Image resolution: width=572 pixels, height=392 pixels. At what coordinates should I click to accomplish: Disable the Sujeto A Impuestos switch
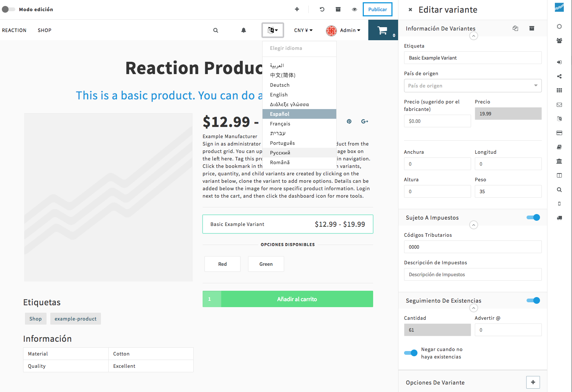(533, 217)
